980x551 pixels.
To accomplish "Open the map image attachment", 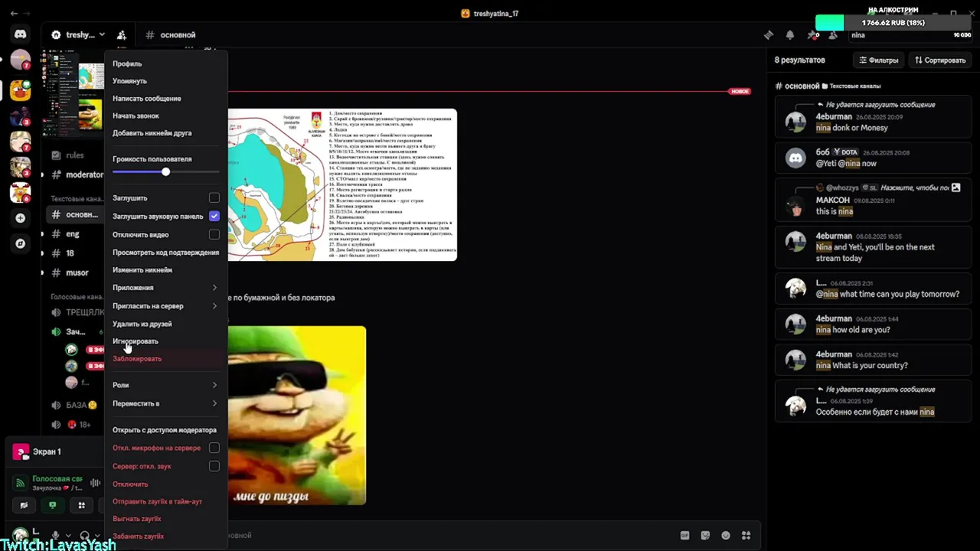I will click(x=342, y=185).
